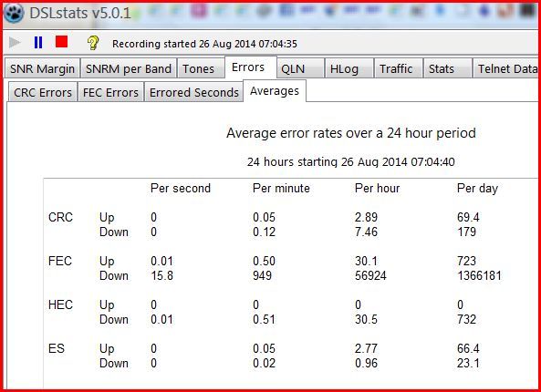Stop recording with the red square icon

[62, 42]
